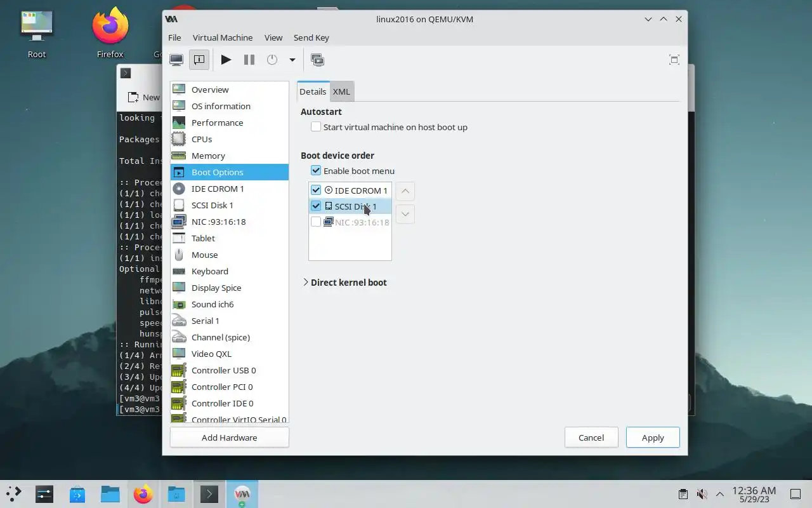The height and width of the screenshot is (508, 812).
Task: Switch to Virtual Machine Manager taskbar entry
Action: click(x=242, y=494)
